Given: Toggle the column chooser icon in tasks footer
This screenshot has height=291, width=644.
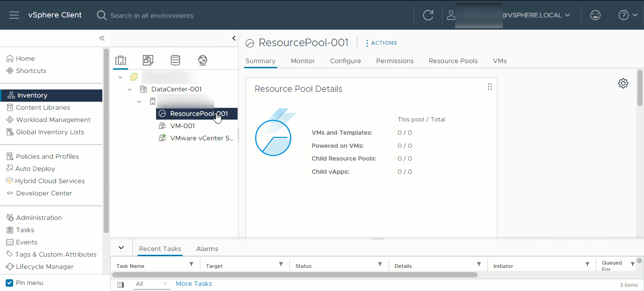Looking at the screenshot, I should point(121,284).
